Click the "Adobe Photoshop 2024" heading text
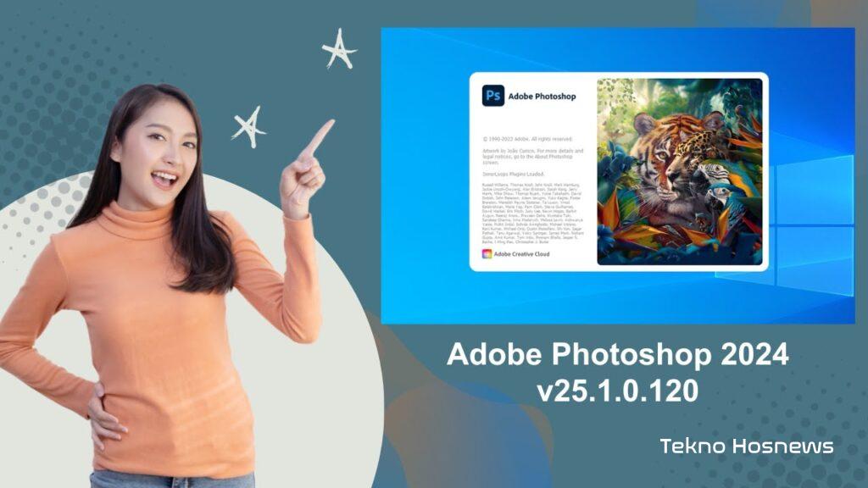This screenshot has width=868, height=488. point(618,353)
